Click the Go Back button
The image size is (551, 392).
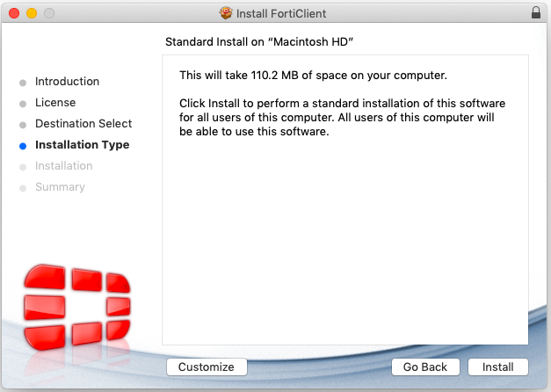425,367
